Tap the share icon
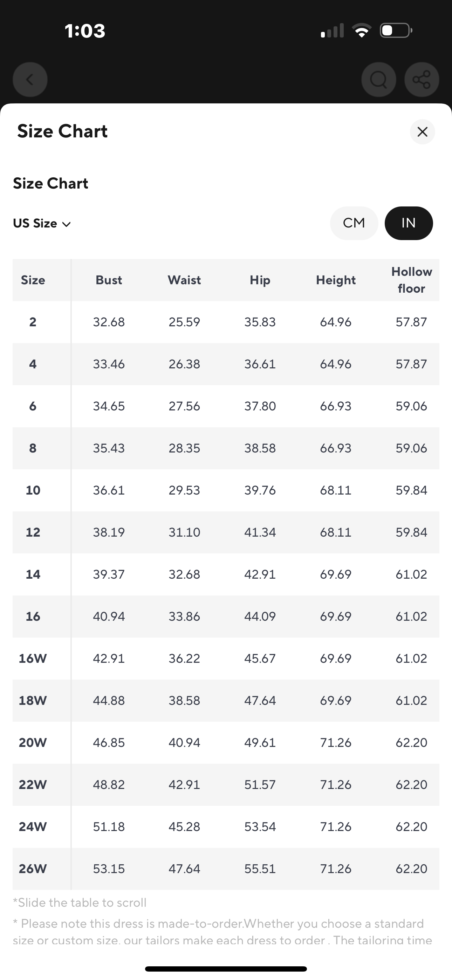This screenshot has height=980, width=452. point(422,80)
